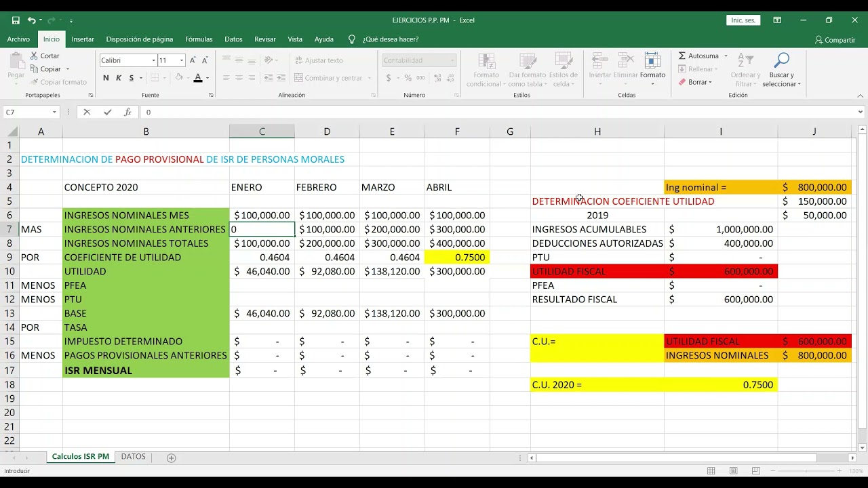Collapse the ribbon with the chevron
The image size is (868, 488).
click(x=861, y=96)
